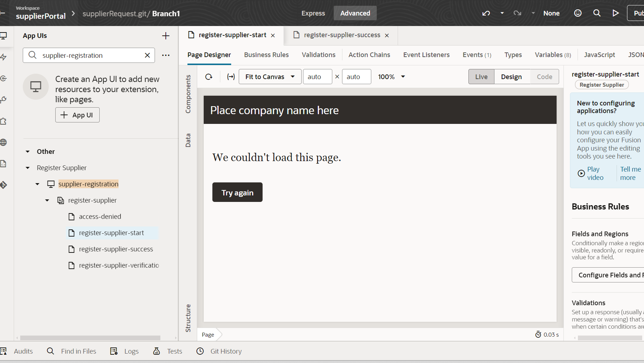Open the Services sidebar icon

tap(4, 78)
